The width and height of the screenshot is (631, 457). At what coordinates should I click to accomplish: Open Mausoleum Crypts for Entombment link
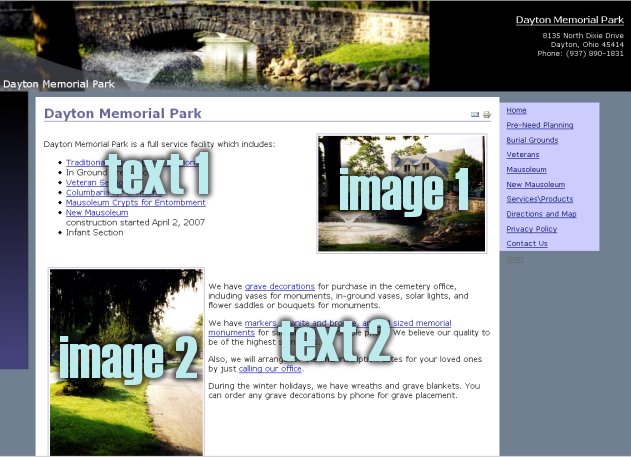click(x=136, y=202)
